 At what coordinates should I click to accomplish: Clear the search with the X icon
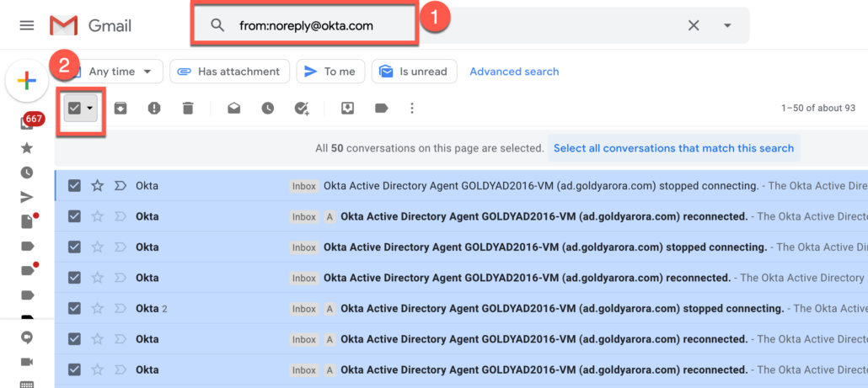pos(693,25)
